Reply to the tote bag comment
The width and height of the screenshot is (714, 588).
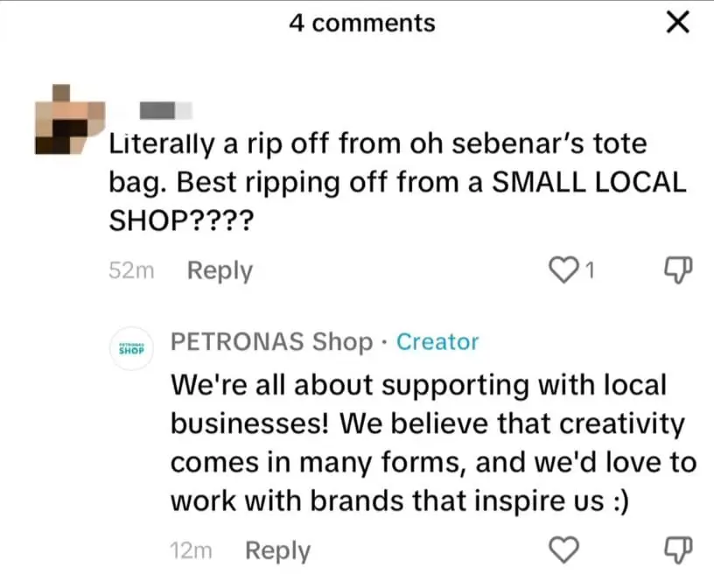[219, 270]
